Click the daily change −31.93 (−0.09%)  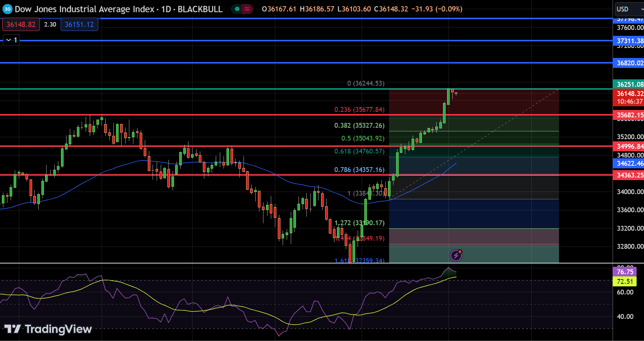click(437, 9)
